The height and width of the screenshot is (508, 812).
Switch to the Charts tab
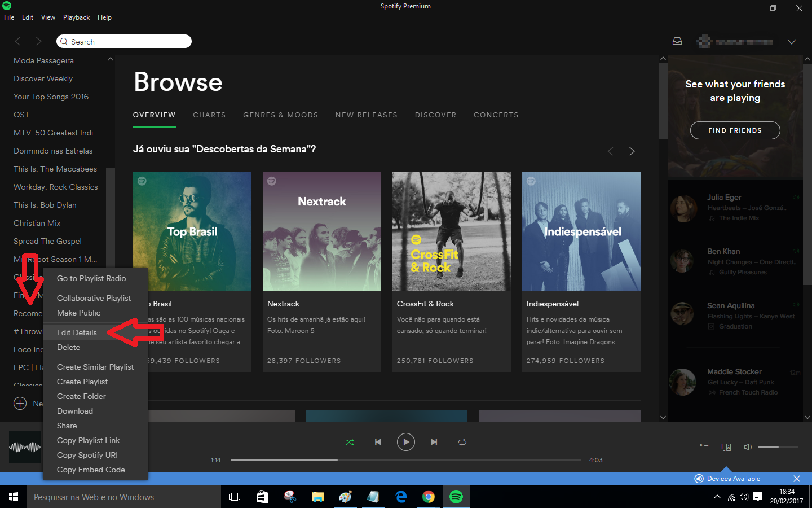209,115
